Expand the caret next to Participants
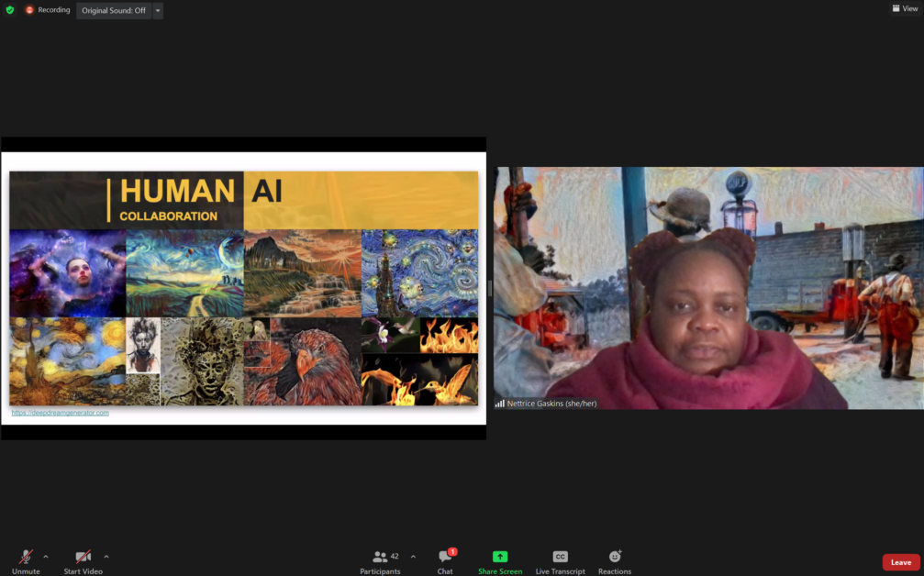This screenshot has width=924, height=576. tap(413, 557)
